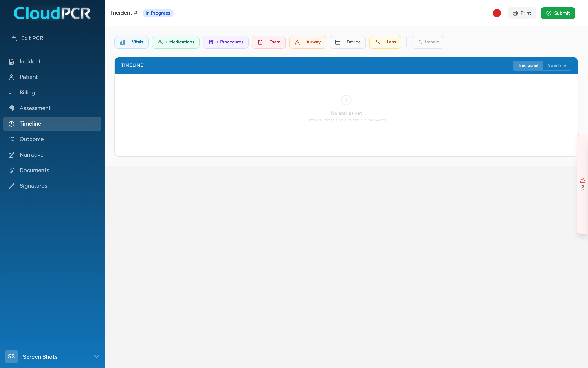Add a + Procedures entry
588x368 pixels.
[x=226, y=42]
